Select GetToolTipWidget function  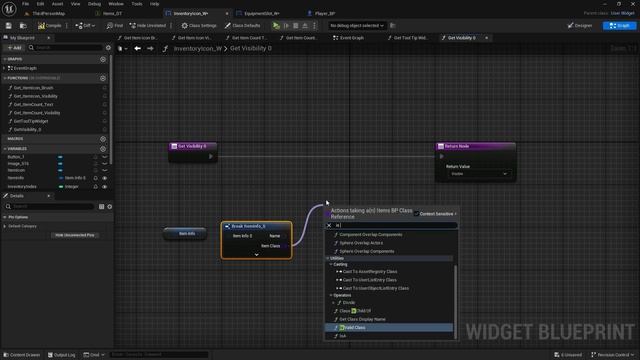[31, 121]
